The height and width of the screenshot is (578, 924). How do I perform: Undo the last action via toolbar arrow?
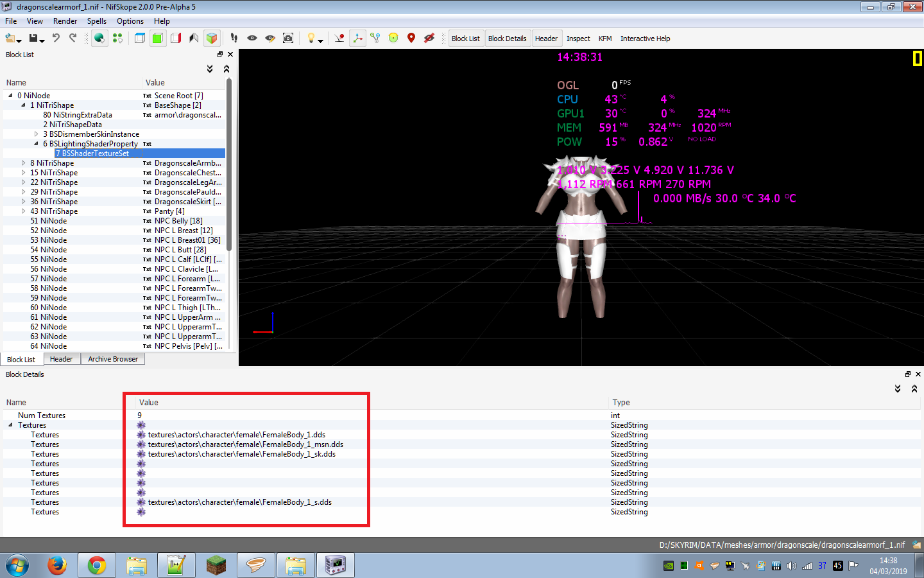click(56, 39)
